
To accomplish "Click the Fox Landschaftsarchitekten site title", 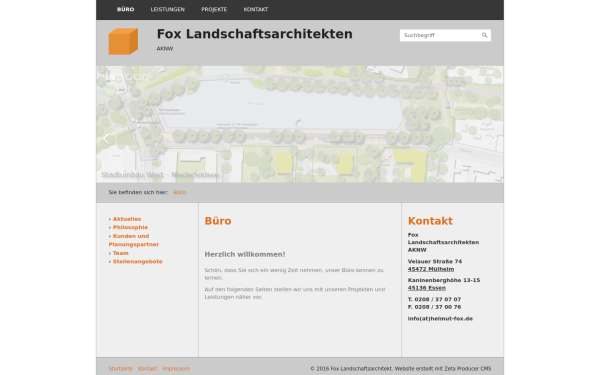I will point(254,34).
